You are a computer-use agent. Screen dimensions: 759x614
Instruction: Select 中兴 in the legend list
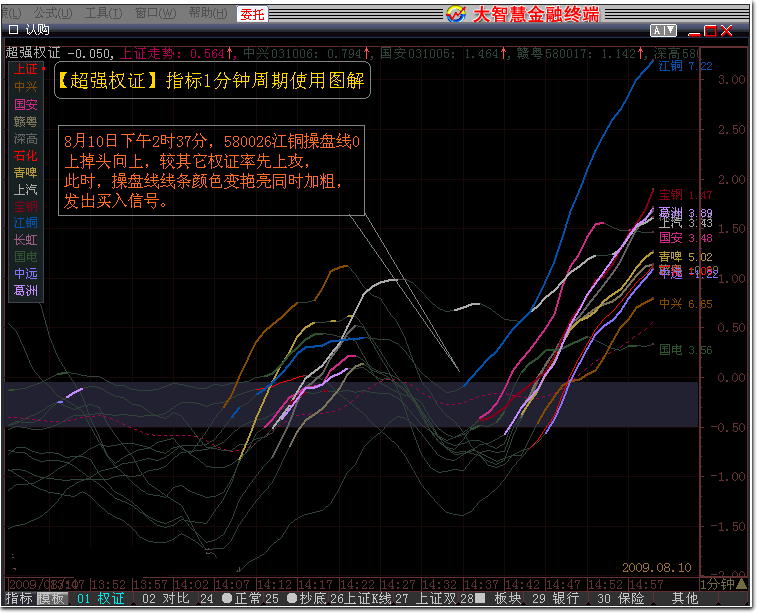(26, 86)
